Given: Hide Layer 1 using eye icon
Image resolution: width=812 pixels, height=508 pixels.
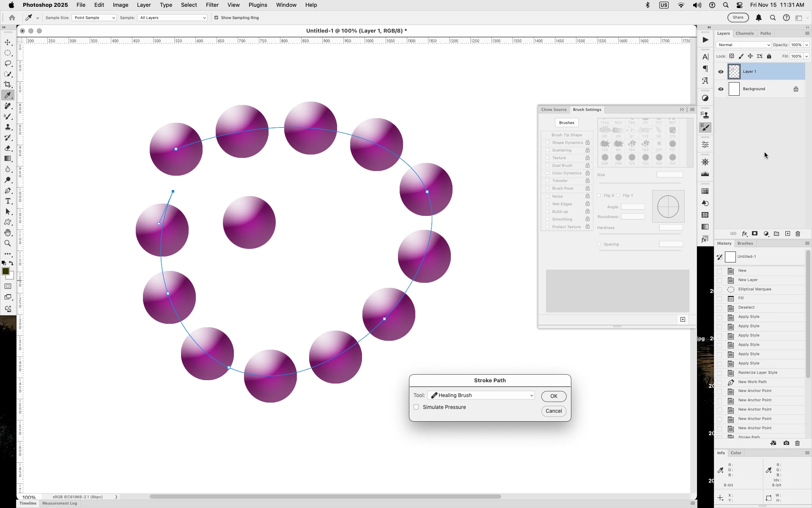Looking at the screenshot, I should pos(721,72).
